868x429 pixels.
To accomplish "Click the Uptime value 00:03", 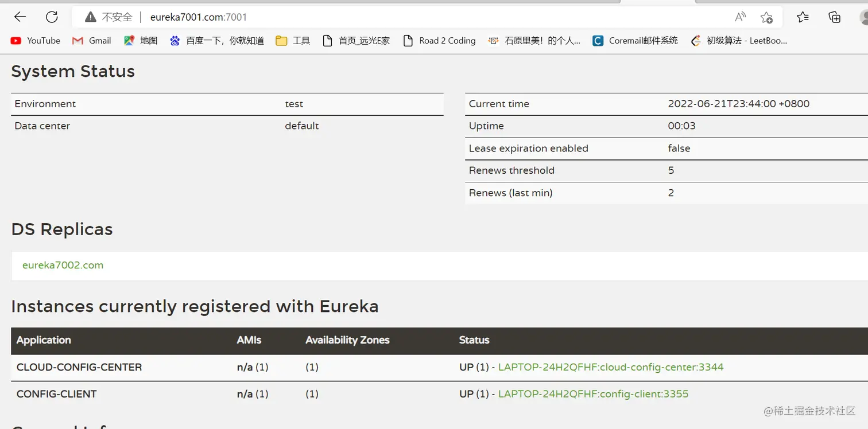I will click(682, 126).
